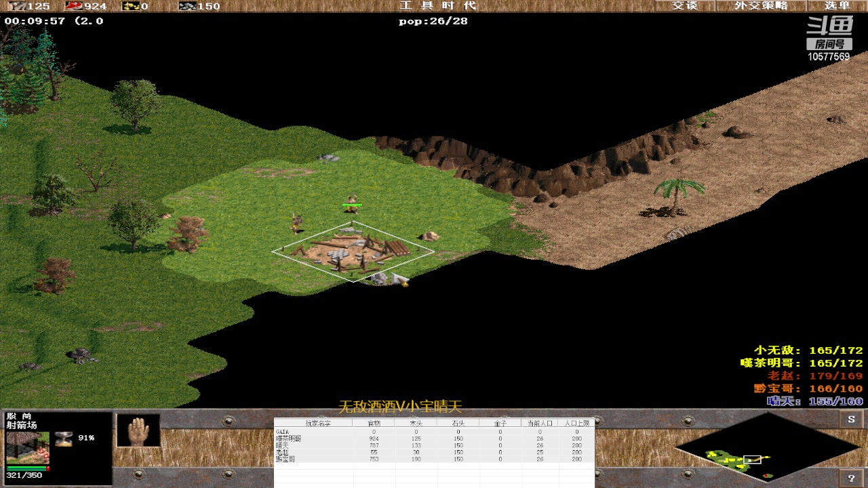Click score entry 晴天 155/160
868x488 pixels.
(x=815, y=401)
